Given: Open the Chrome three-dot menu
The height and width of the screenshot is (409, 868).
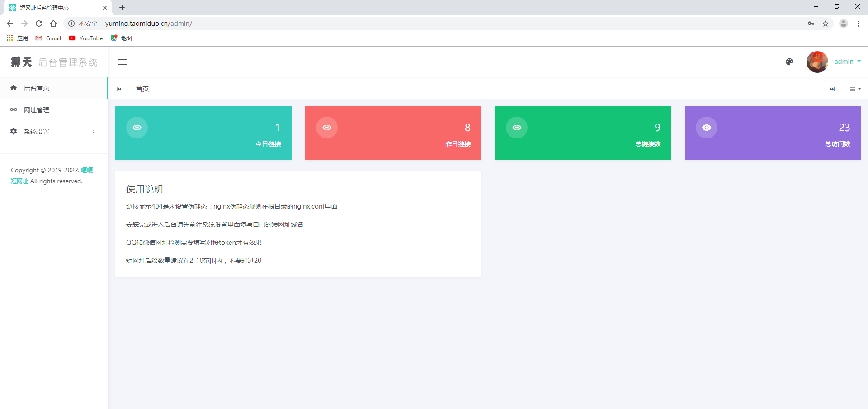Looking at the screenshot, I should click(x=858, y=24).
